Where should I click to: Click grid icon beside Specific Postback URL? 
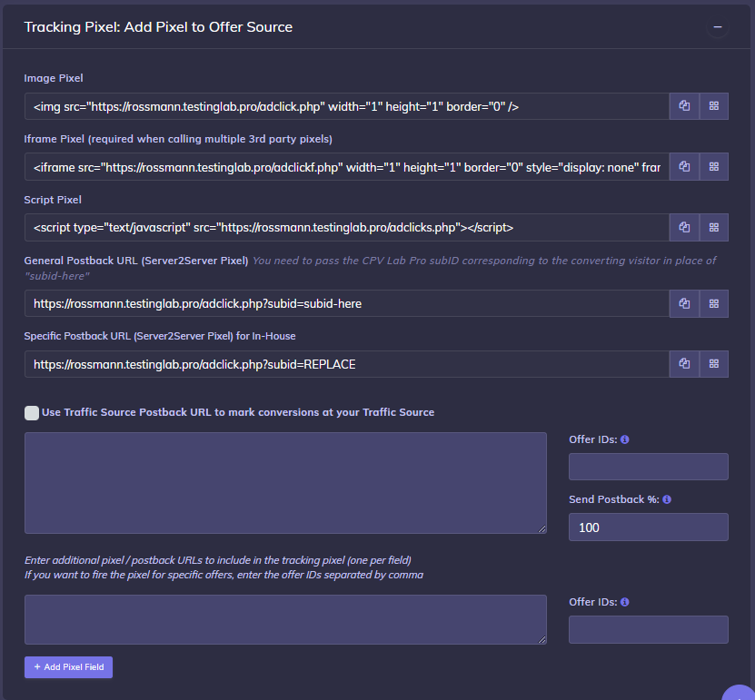(x=714, y=364)
